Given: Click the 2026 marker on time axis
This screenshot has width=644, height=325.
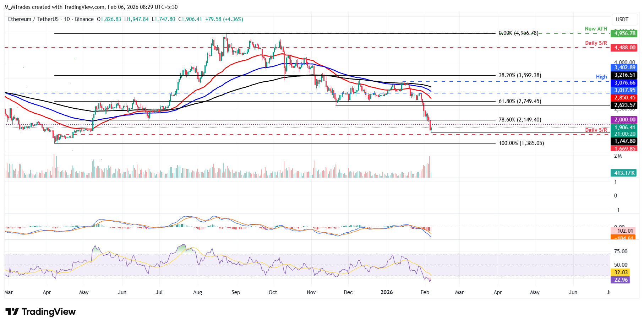Looking at the screenshot, I should [386, 292].
